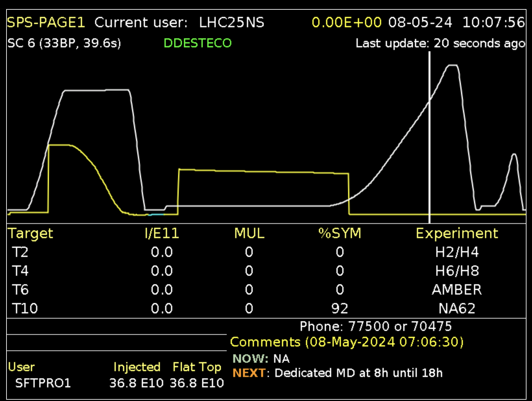This screenshot has width=532, height=401.
Task: Click the clock showing 10:07:56
Action: 493,23
